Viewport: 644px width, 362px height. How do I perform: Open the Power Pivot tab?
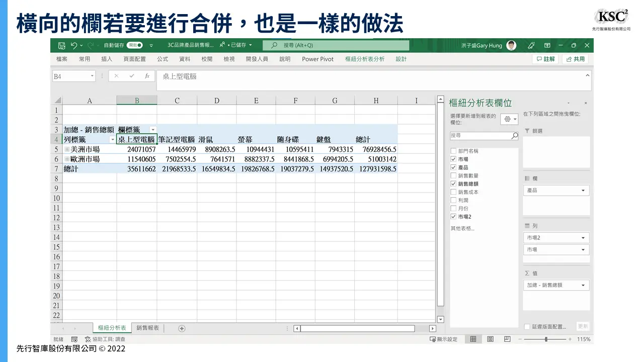(318, 59)
